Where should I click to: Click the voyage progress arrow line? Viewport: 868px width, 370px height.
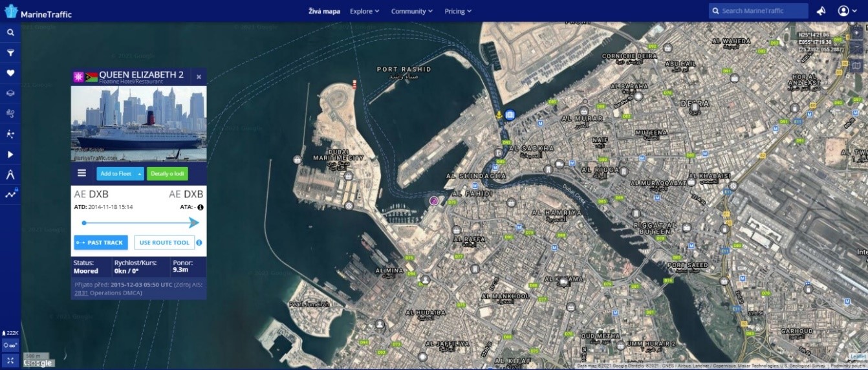(x=140, y=223)
